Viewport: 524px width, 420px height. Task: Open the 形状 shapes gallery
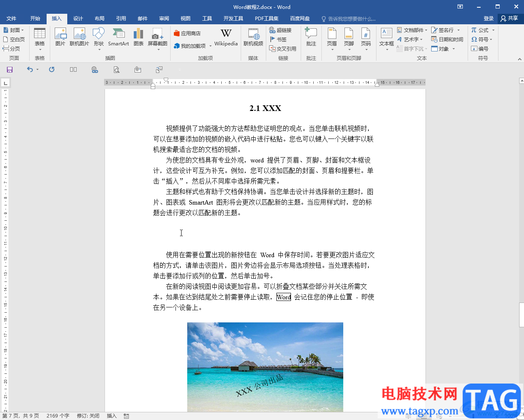tap(99, 39)
